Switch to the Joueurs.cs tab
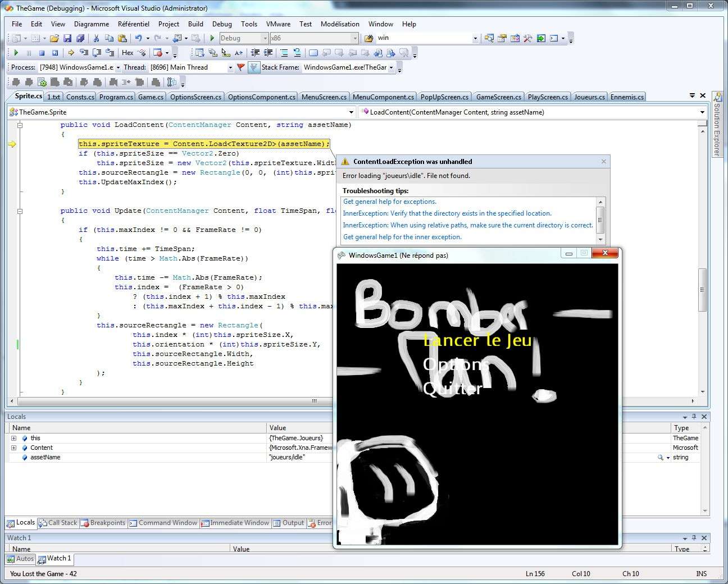Image resolution: width=728 pixels, height=584 pixels. pyautogui.click(x=589, y=97)
